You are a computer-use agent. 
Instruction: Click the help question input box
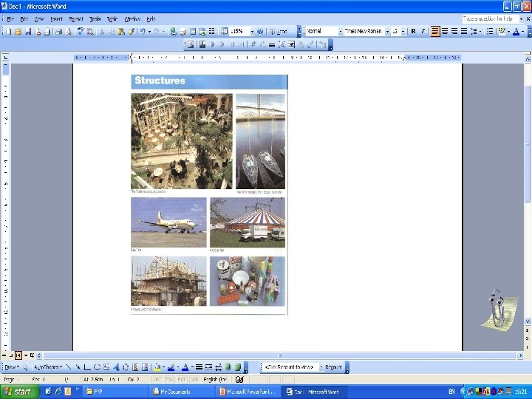491,18
